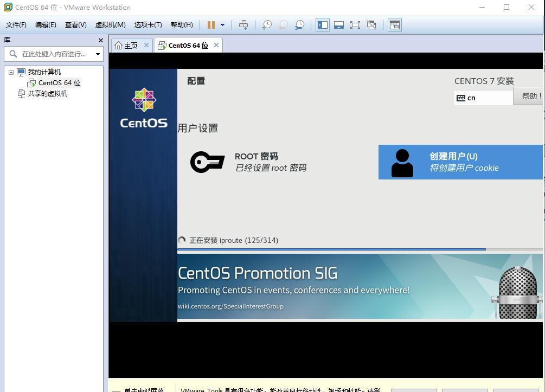Click the library search field

(53, 54)
